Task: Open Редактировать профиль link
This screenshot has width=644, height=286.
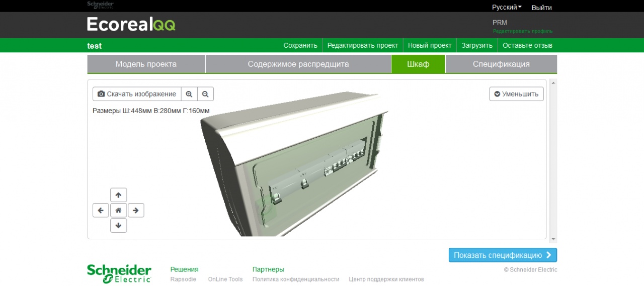Action: tap(522, 31)
